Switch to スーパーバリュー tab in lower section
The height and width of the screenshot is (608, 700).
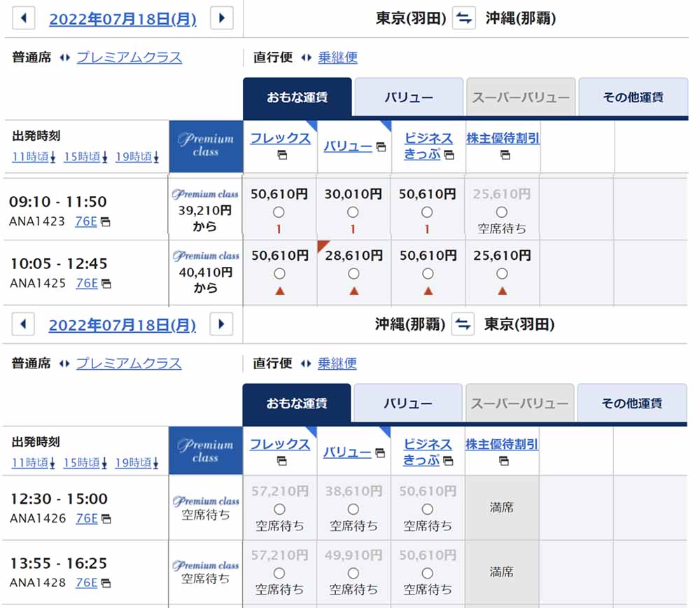pyautogui.click(x=520, y=403)
